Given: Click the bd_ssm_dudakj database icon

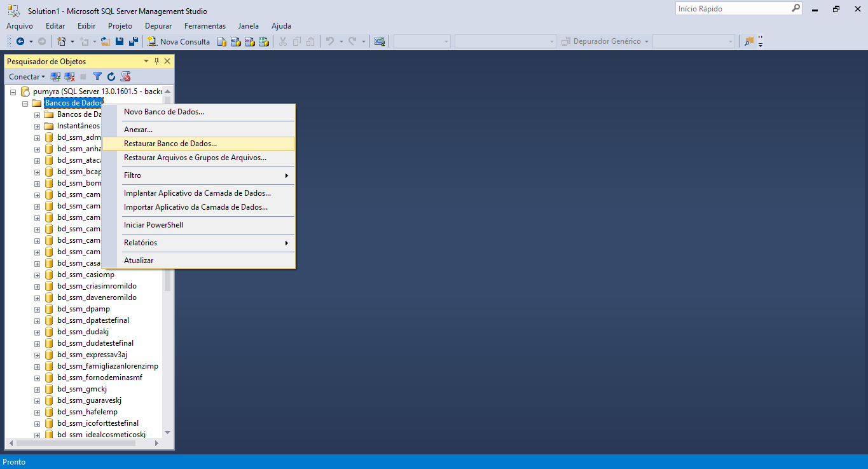Looking at the screenshot, I should [49, 332].
